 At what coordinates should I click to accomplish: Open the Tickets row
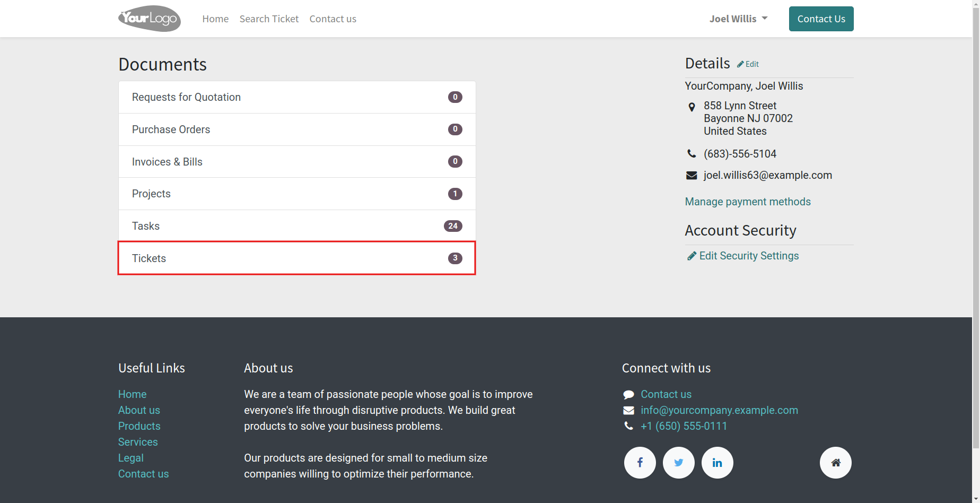tap(297, 258)
